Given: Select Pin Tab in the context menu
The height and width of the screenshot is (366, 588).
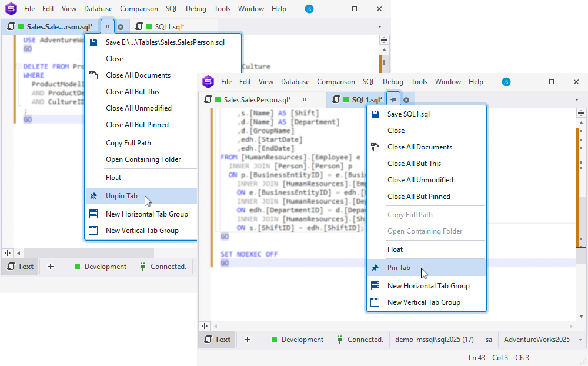Looking at the screenshot, I should (x=426, y=268).
